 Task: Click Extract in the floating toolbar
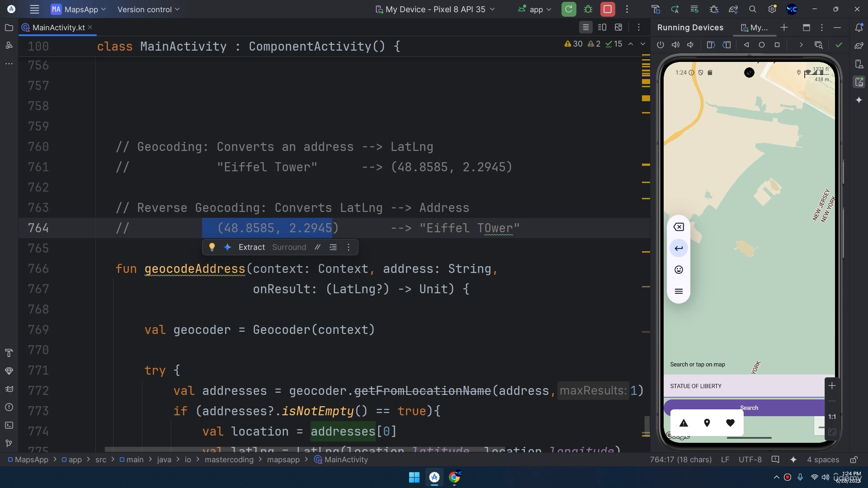[x=252, y=247]
